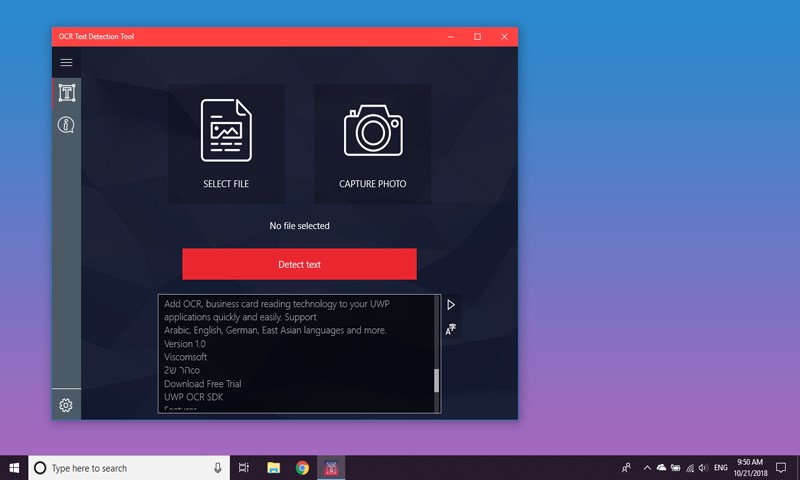Click the OCR tool taskbar icon
This screenshot has height=480, width=800.
point(331,468)
